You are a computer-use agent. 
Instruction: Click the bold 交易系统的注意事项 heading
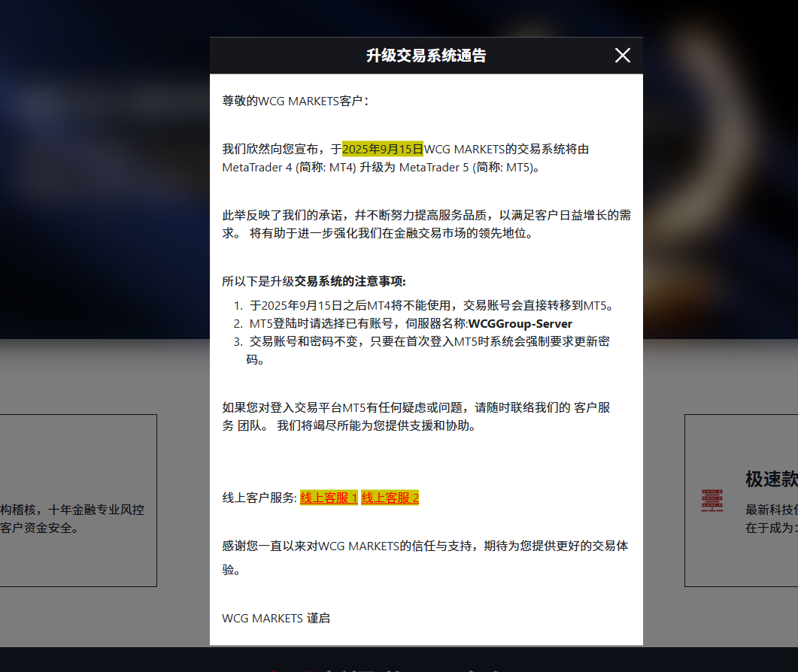click(350, 281)
